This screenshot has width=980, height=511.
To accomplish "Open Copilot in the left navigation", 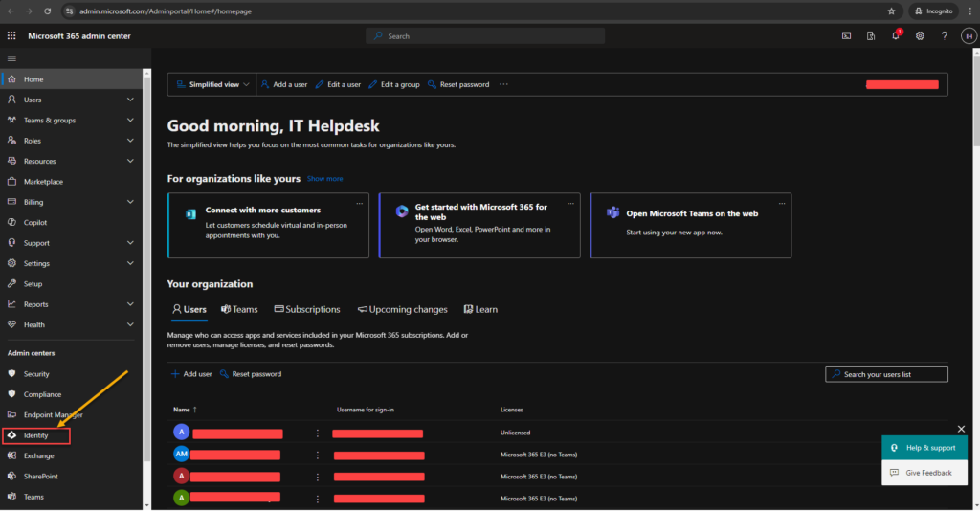I will 72,222.
